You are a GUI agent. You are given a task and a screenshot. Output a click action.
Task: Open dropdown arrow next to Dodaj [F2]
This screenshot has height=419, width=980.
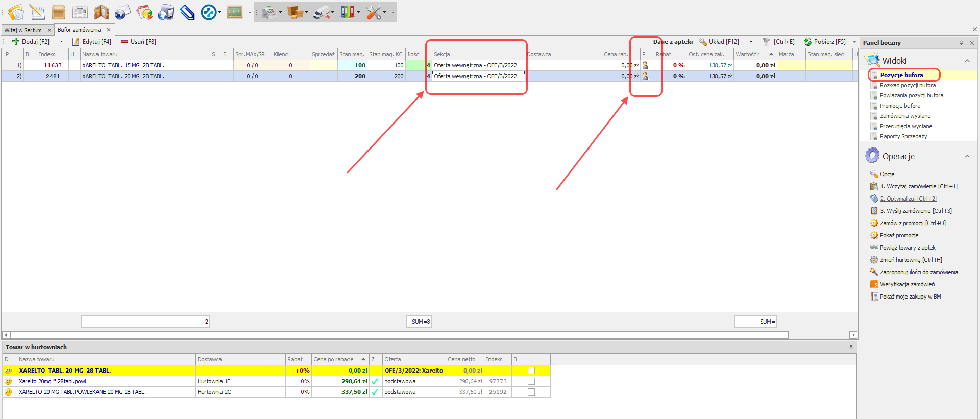(61, 42)
